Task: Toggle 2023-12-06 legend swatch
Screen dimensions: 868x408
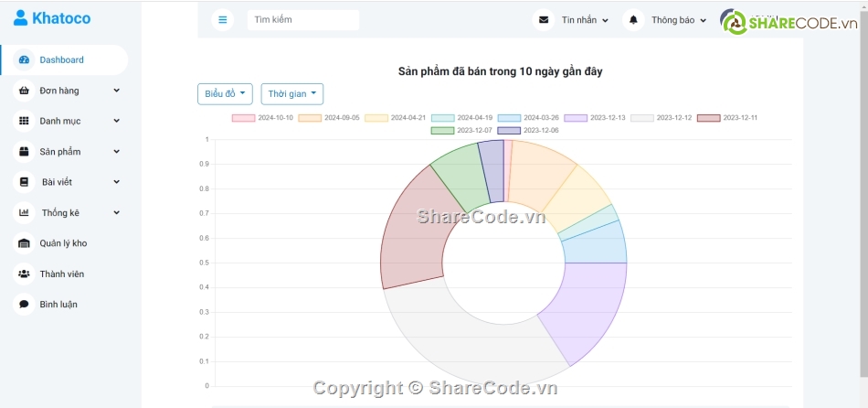Action: coord(509,130)
